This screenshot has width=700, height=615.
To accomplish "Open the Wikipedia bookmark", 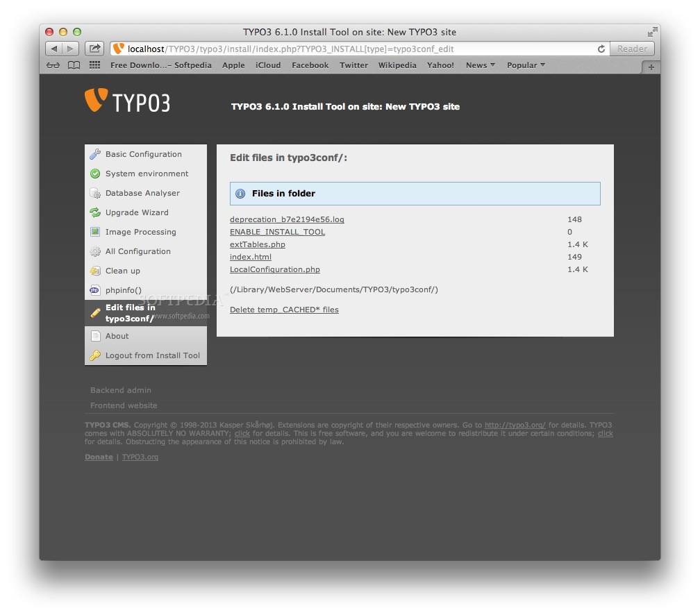I will coord(397,65).
